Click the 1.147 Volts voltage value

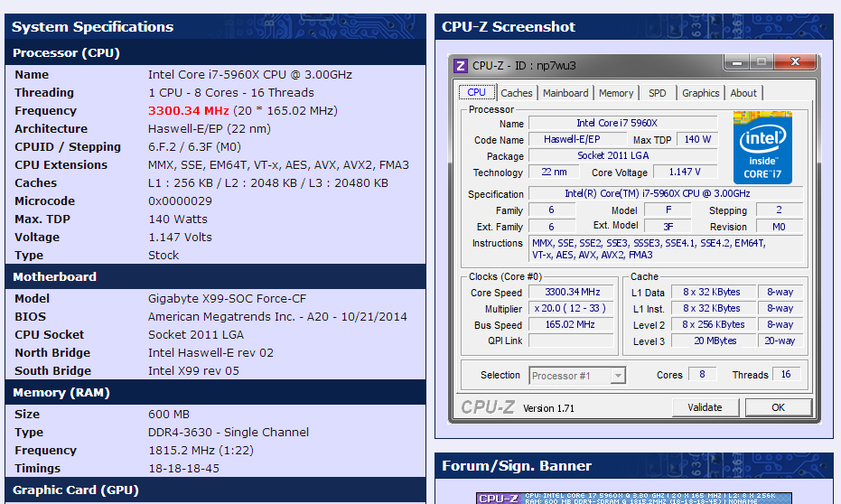click(180, 237)
